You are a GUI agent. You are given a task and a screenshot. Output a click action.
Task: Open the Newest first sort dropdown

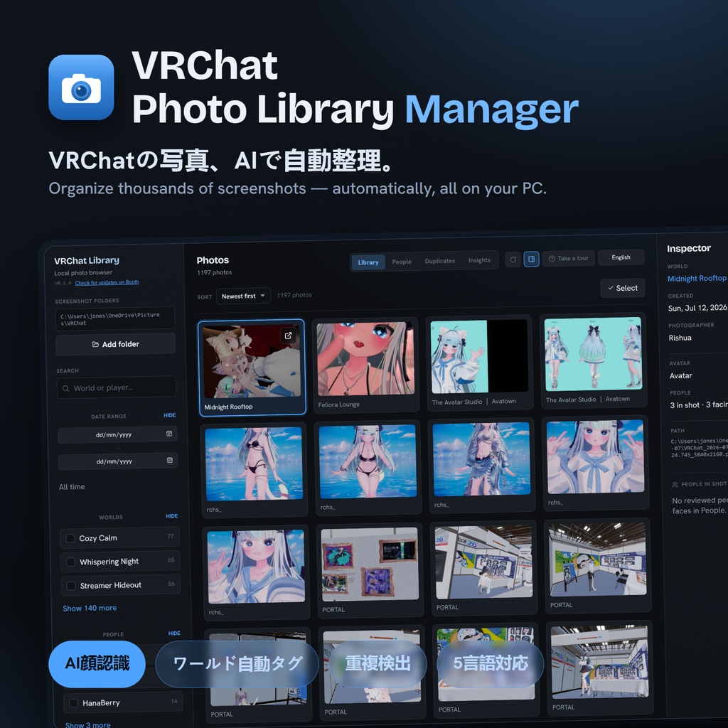(x=243, y=296)
